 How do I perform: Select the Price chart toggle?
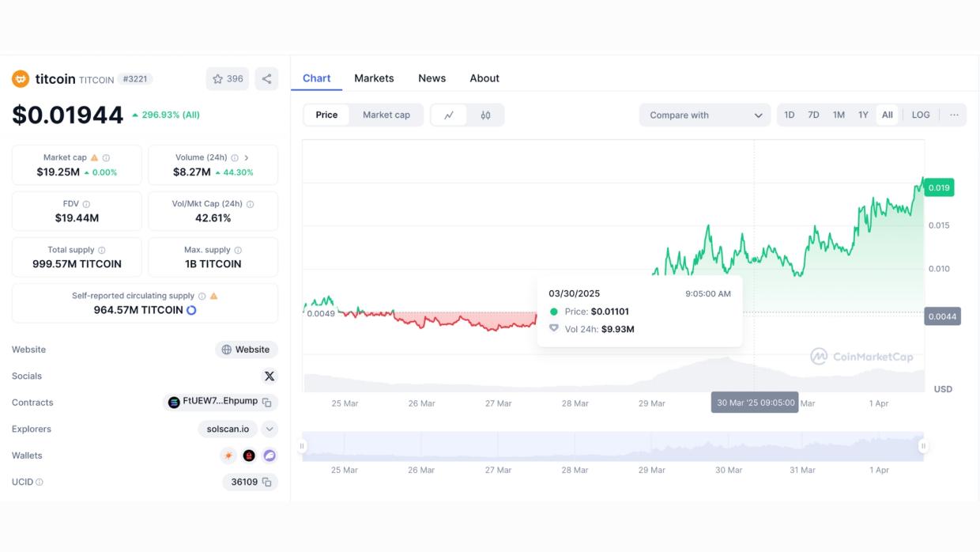pos(326,115)
